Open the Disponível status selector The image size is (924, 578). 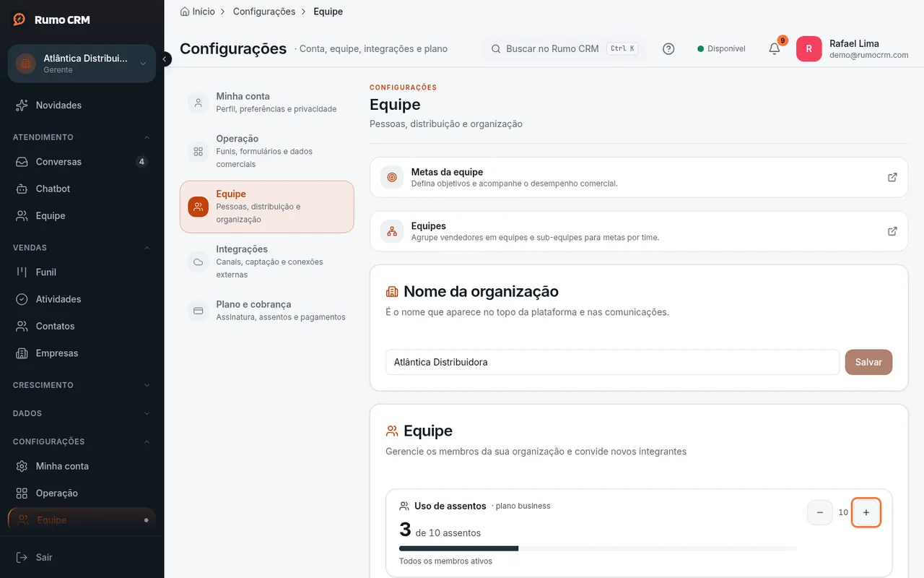[721, 49]
